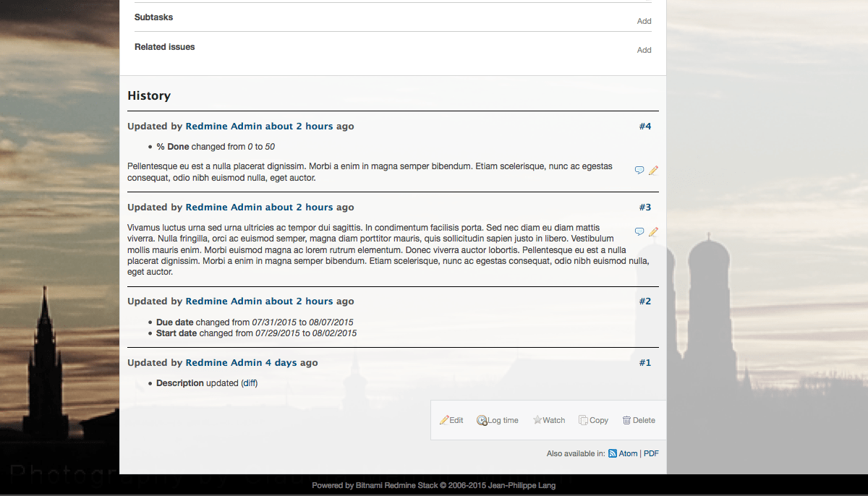Click the Copy text link
This screenshot has height=496, width=868.
tap(599, 420)
